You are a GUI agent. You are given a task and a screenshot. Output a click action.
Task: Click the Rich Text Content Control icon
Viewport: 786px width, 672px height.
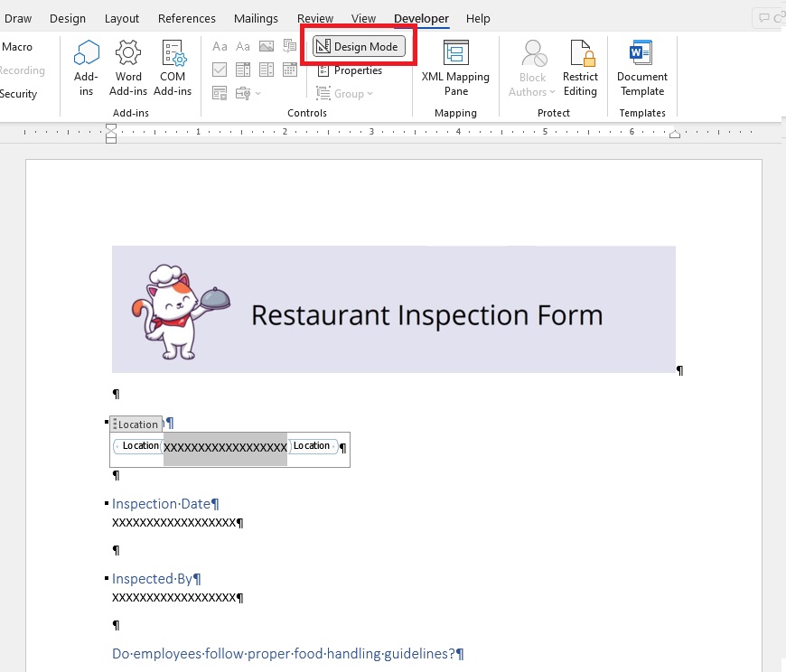220,47
